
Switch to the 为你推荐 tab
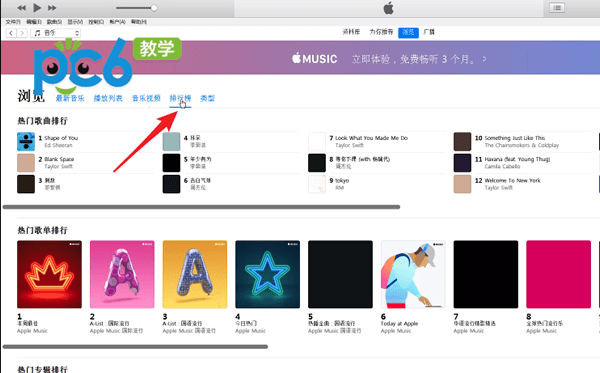tap(381, 32)
